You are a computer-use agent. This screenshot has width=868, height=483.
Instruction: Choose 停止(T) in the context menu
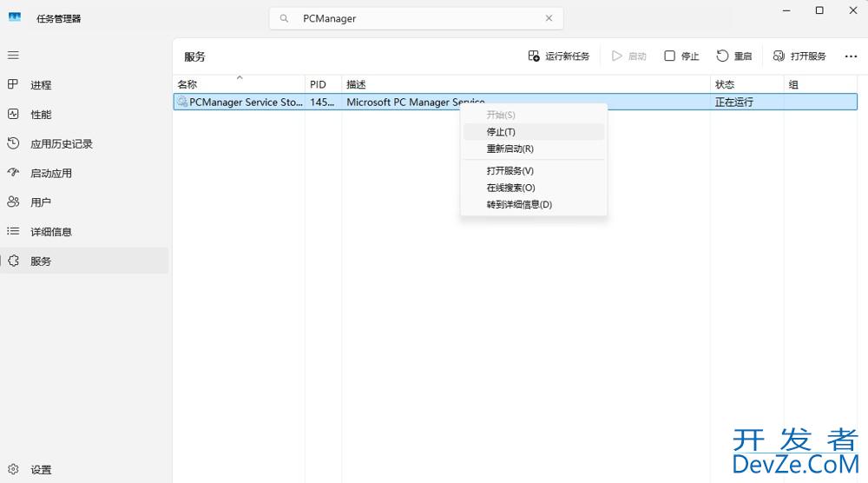(x=534, y=132)
